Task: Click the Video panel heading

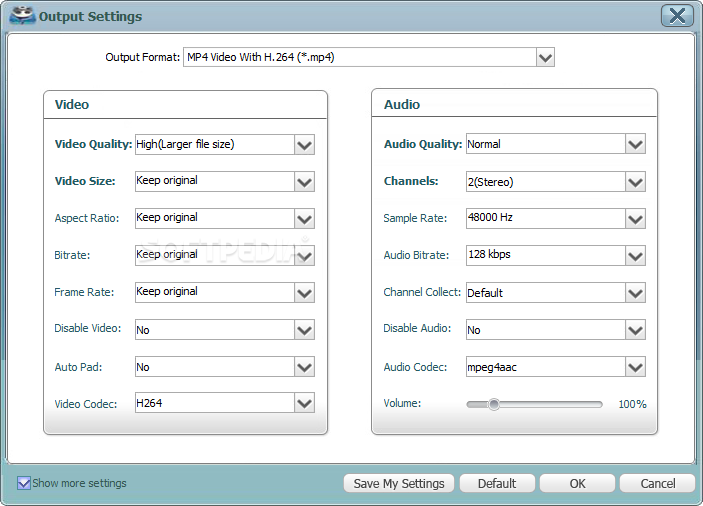Action: pos(72,104)
